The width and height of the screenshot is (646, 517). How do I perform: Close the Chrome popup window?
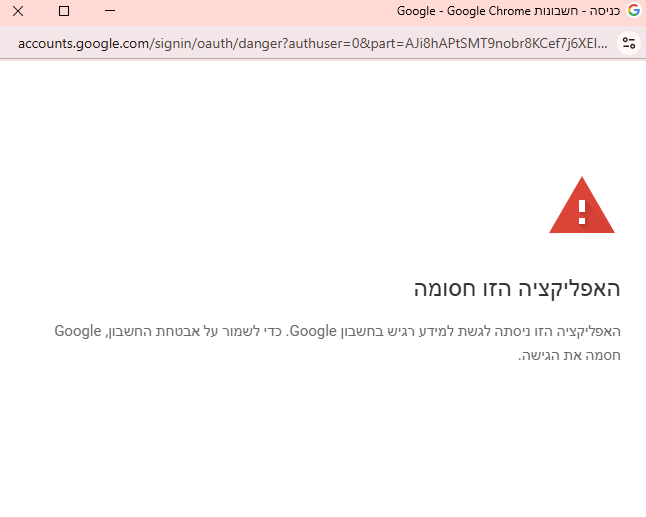click(x=18, y=11)
